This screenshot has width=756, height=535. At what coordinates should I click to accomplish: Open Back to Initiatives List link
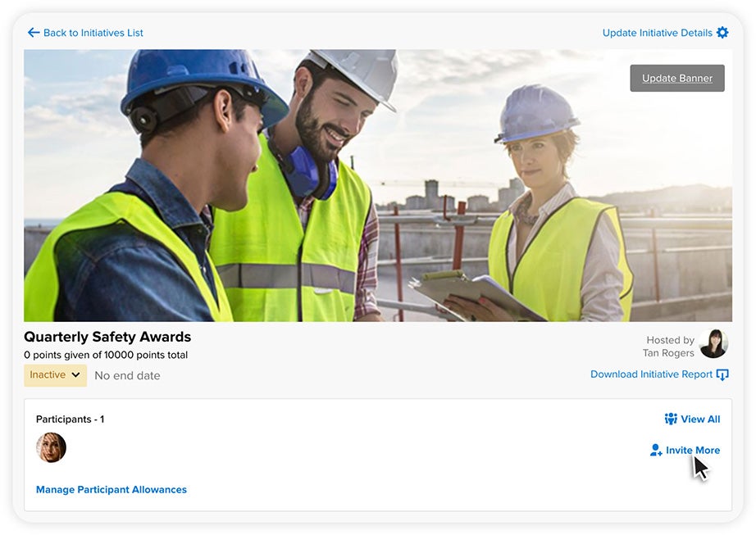93,33
